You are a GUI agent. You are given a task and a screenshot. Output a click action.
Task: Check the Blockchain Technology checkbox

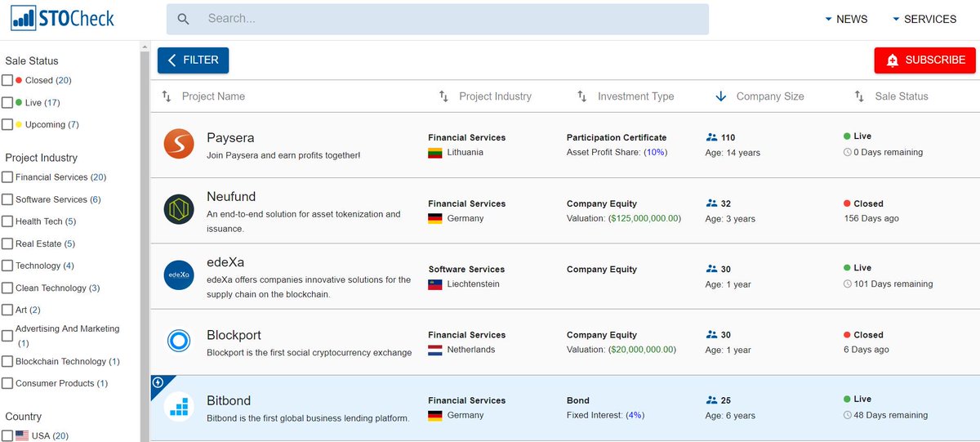click(7, 361)
